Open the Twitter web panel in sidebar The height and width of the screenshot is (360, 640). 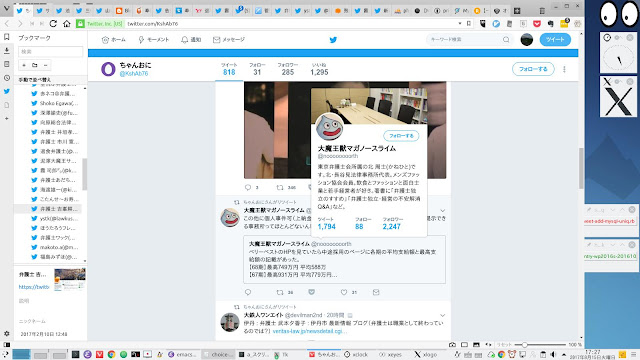click(x=7, y=91)
